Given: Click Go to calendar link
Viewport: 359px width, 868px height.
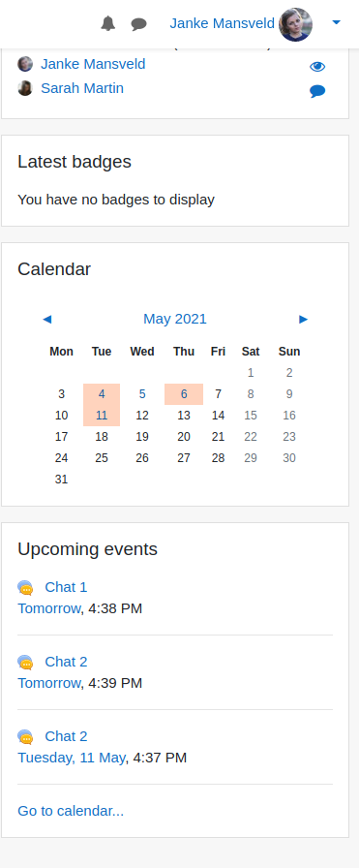Looking at the screenshot, I should coord(71,811).
